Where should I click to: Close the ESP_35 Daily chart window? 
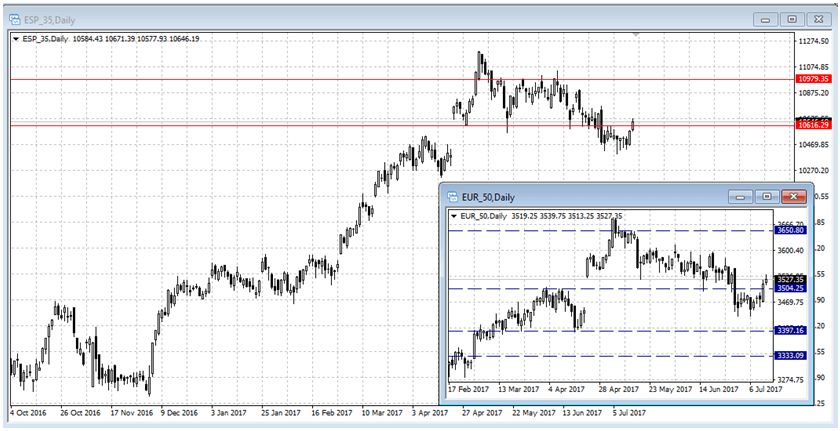(818, 18)
